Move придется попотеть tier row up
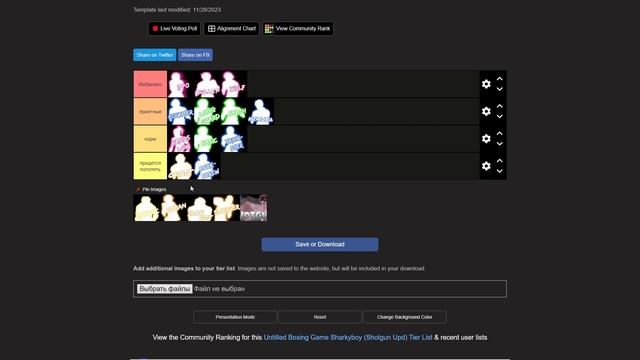 click(x=500, y=161)
